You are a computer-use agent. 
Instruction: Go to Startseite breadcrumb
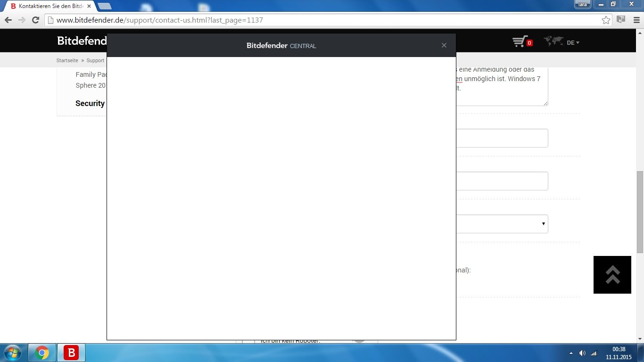[x=67, y=60]
